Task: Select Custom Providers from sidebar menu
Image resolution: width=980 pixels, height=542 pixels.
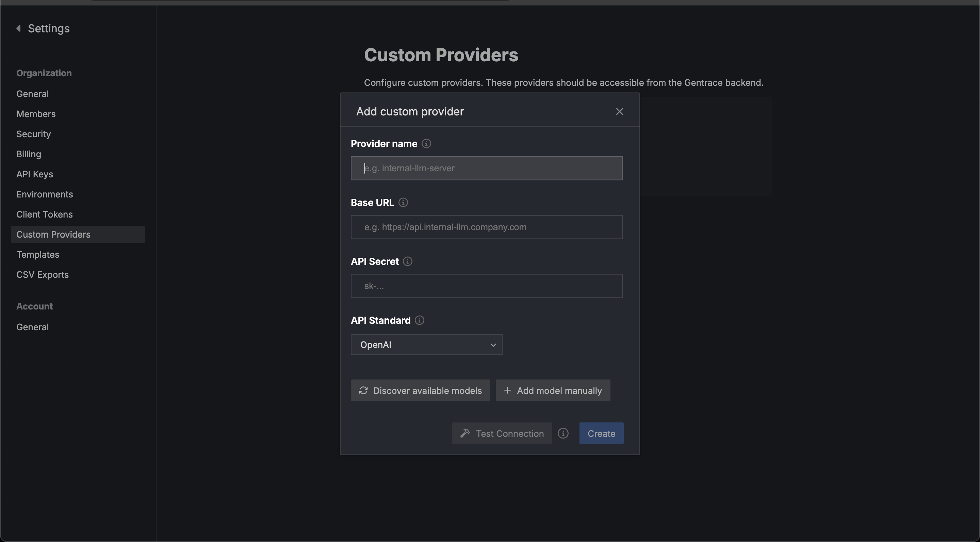Action: click(53, 234)
